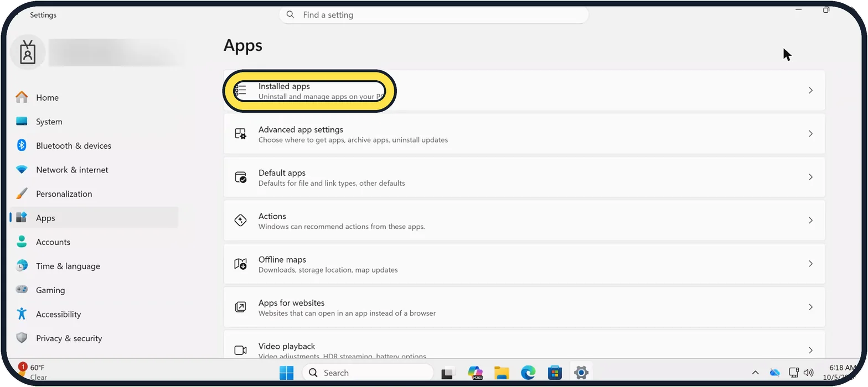
Task: Launch Microsoft 365 Copilot from taskbar
Action: coord(475,373)
